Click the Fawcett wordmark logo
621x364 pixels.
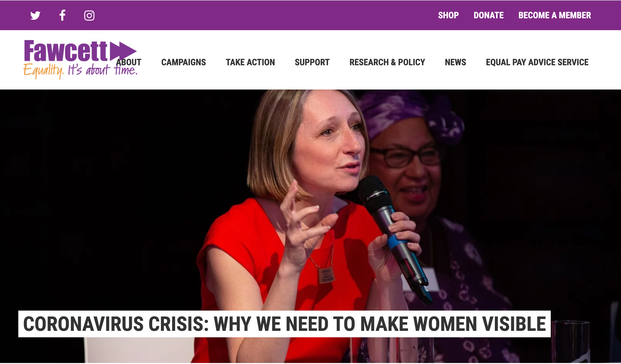(x=66, y=51)
